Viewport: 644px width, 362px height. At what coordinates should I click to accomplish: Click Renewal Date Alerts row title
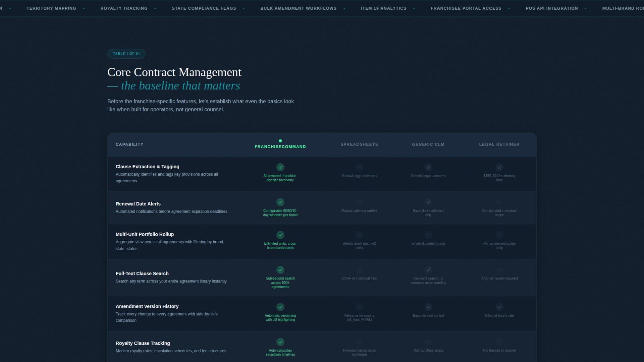[x=138, y=204]
